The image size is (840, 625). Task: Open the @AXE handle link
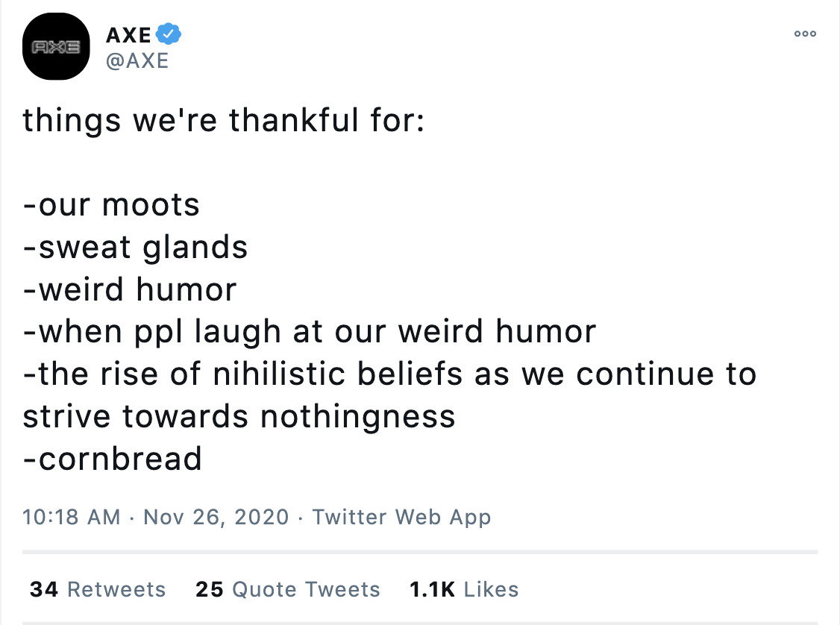tap(138, 61)
